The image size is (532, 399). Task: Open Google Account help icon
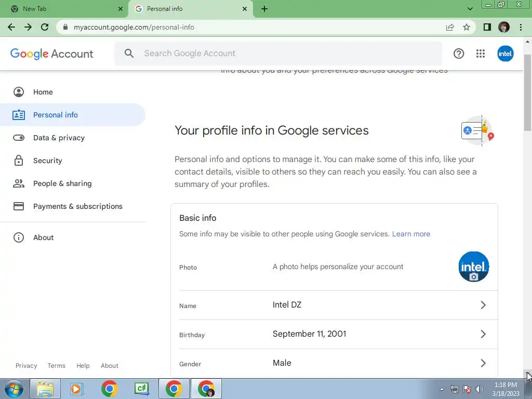[459, 54]
